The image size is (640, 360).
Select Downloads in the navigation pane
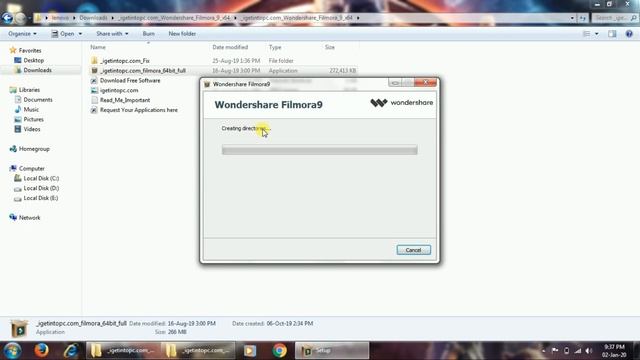click(x=37, y=70)
